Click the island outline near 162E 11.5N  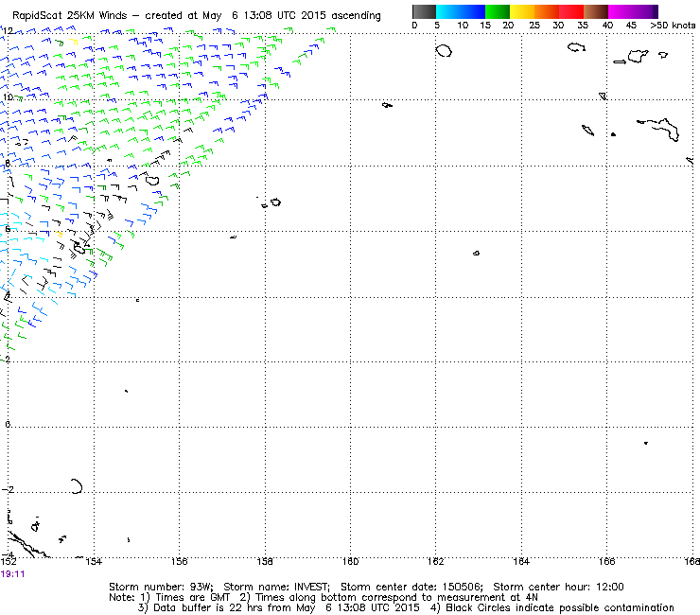pos(444,51)
